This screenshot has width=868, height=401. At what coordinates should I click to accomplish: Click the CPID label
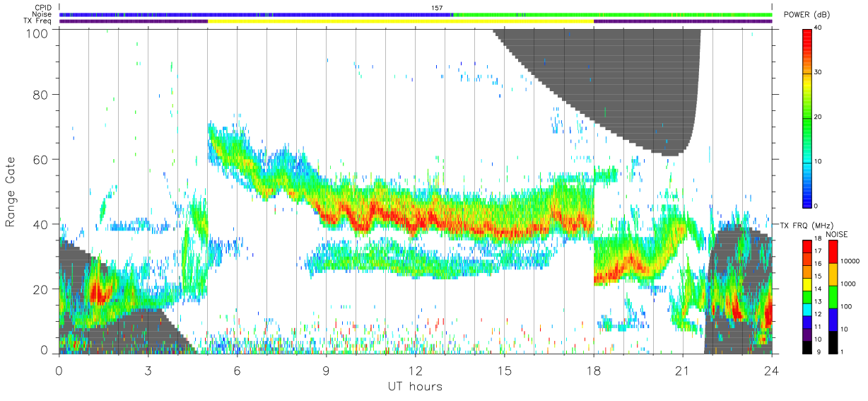tap(43, 8)
